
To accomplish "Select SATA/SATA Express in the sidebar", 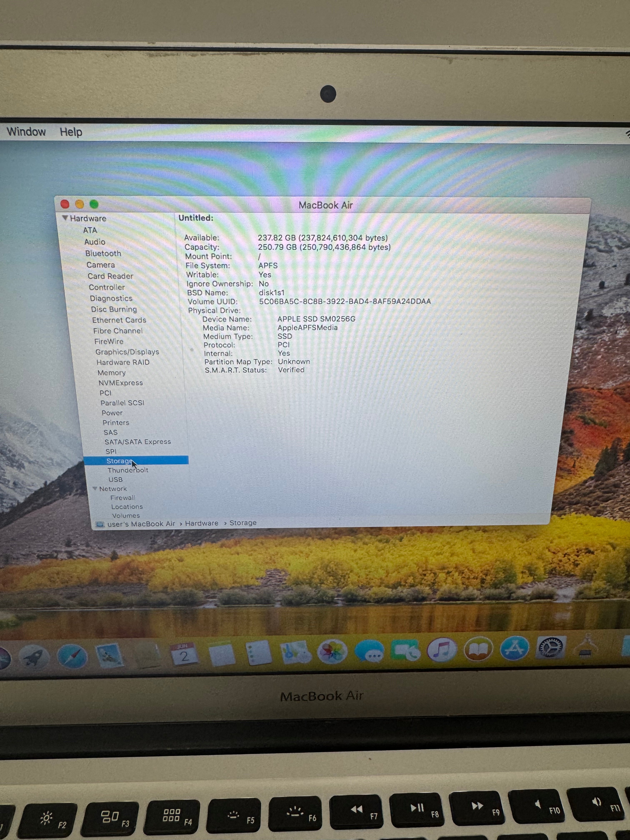I will [138, 442].
